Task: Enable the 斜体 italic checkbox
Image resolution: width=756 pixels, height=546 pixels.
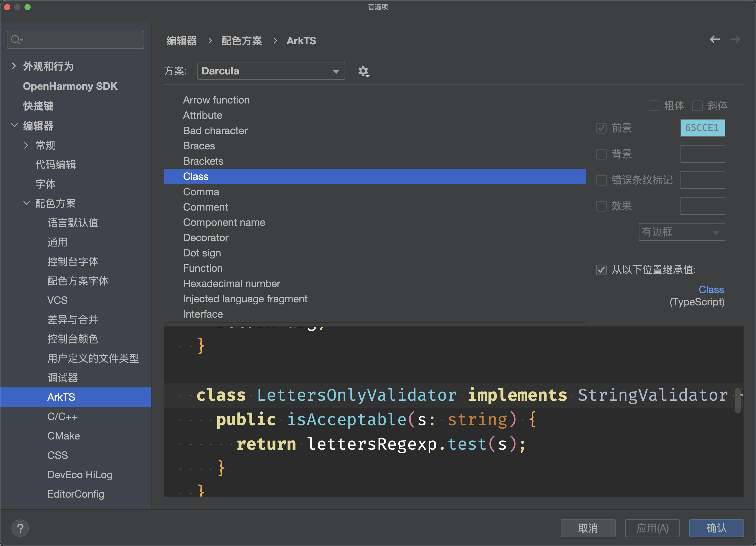Action: [697, 106]
